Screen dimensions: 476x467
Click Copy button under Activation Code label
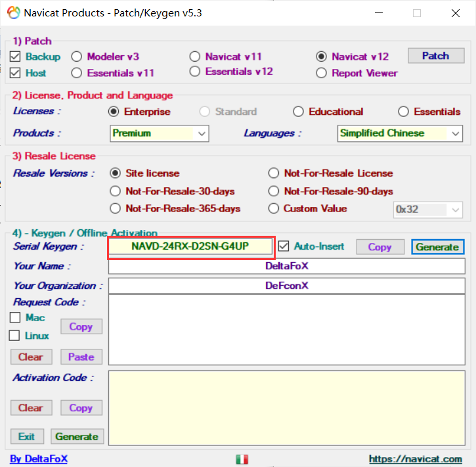pyautogui.click(x=81, y=407)
